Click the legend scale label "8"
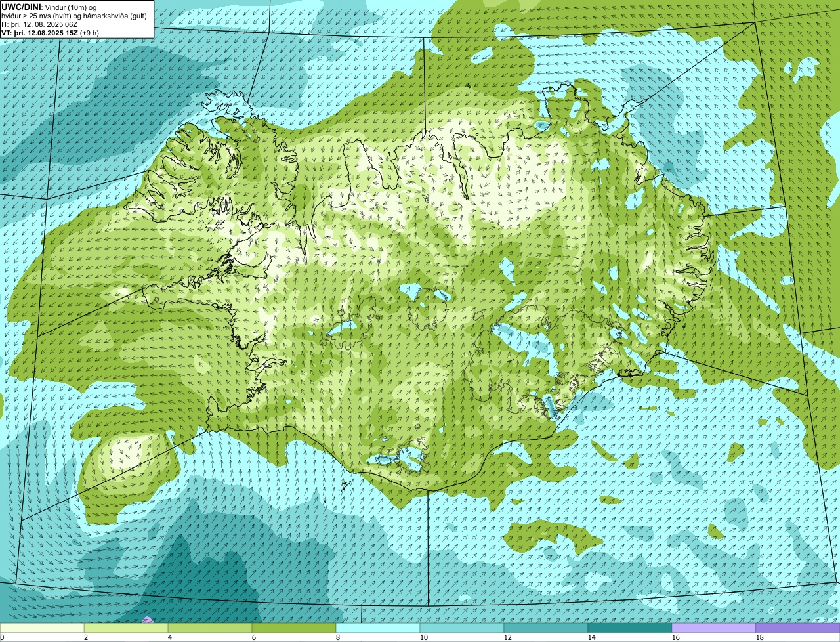The width and height of the screenshot is (840, 642). click(338, 637)
